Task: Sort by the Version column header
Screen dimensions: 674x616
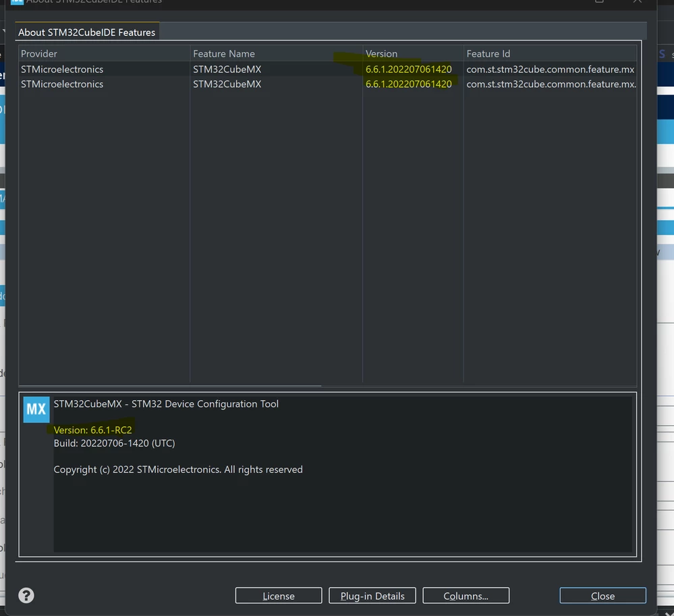Action: [x=413, y=54]
